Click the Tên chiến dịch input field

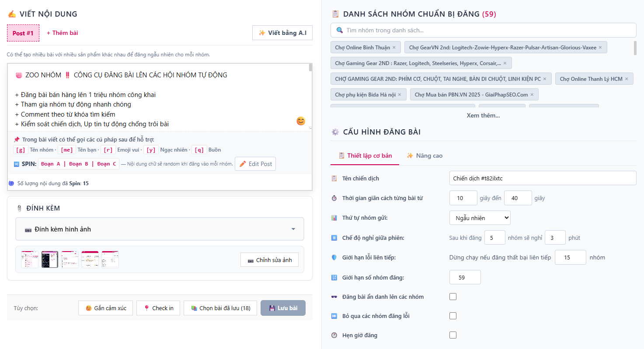(543, 178)
